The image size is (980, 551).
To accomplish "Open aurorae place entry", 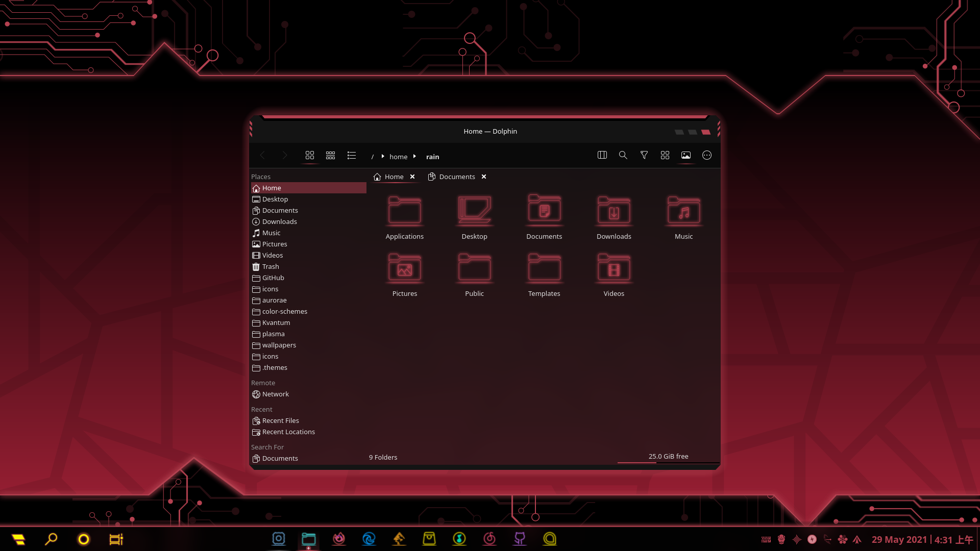I will click(x=309, y=300).
